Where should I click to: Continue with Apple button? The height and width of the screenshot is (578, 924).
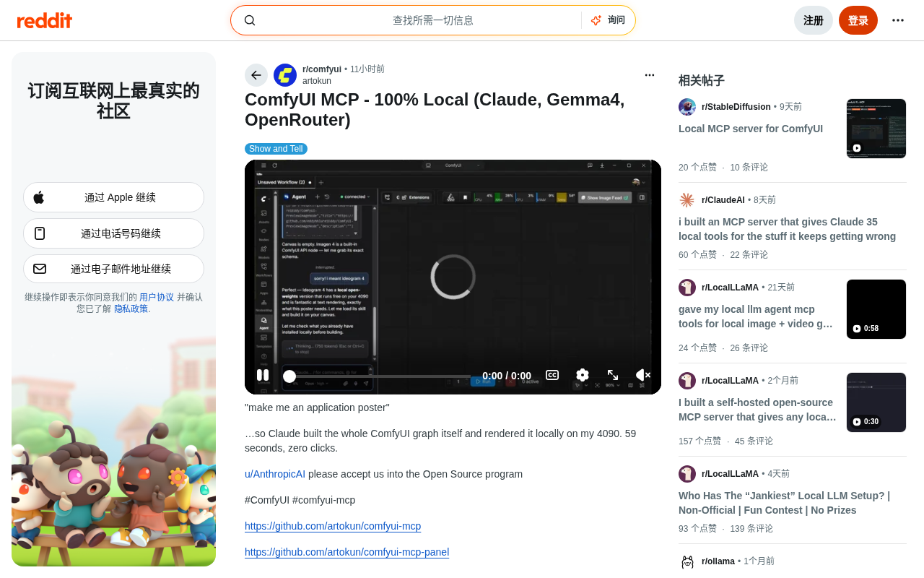[113, 197]
